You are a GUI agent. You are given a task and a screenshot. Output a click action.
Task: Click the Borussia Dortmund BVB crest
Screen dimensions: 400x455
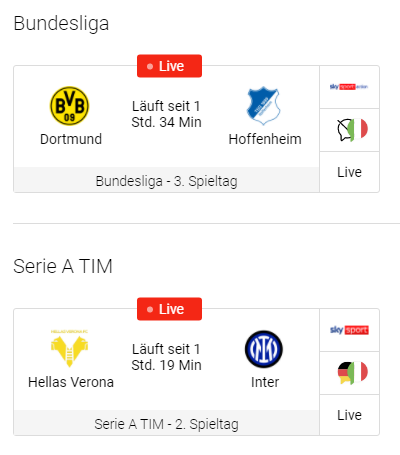[x=69, y=106]
